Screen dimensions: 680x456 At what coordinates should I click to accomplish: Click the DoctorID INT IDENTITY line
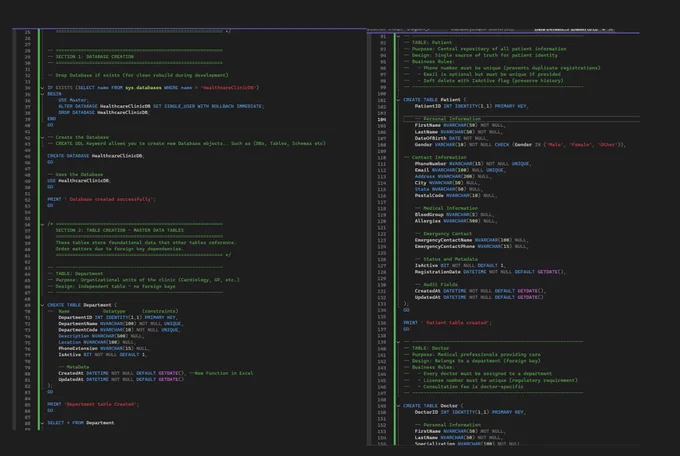470,412
